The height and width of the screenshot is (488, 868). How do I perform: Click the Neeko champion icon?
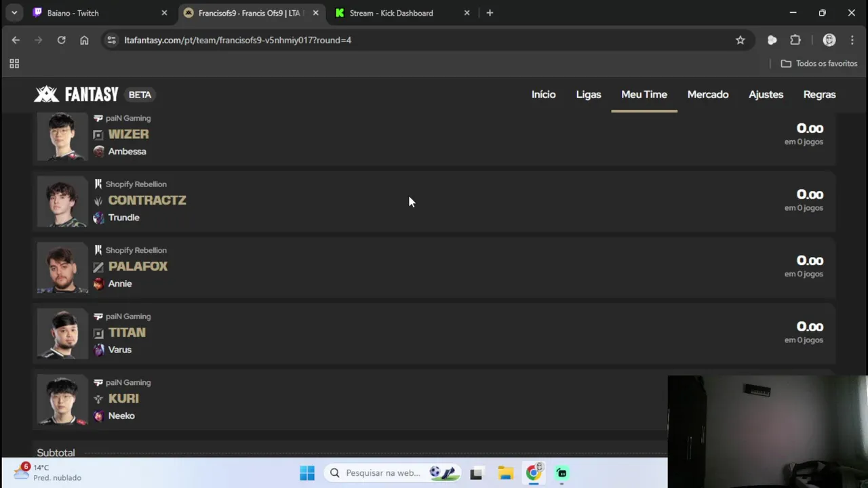[99, 415]
